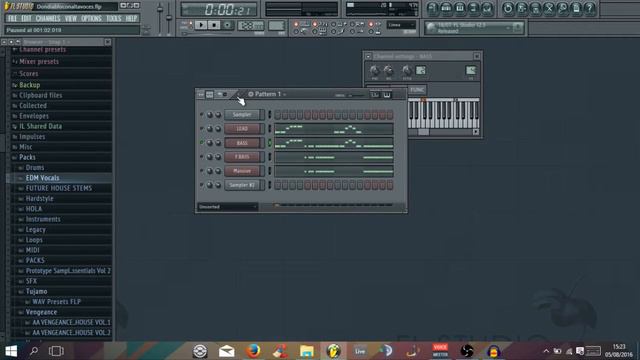Viewport: 640px width, 360px height.
Task: Toggle first step of Sampler row
Action: tap(278, 115)
